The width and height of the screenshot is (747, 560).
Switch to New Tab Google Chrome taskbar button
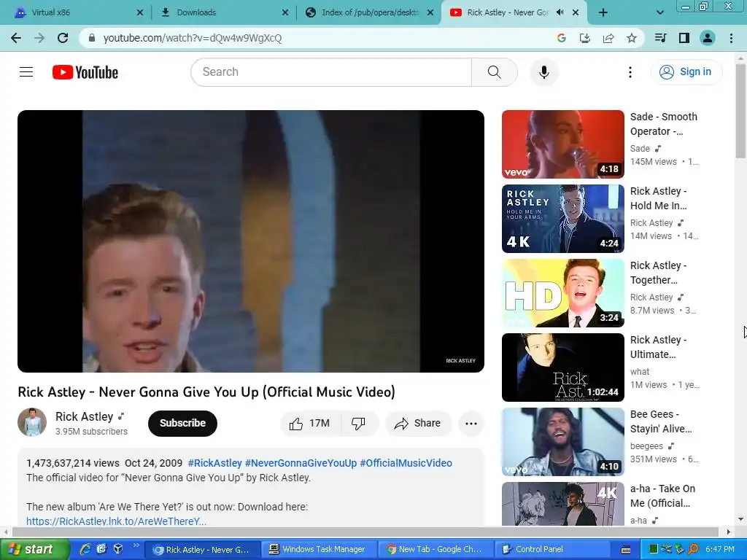[x=435, y=550]
